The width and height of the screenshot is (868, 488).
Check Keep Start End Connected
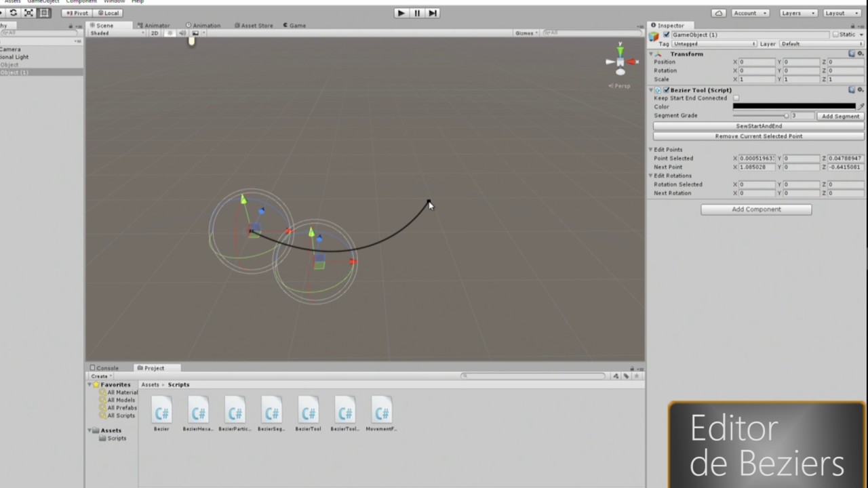click(736, 98)
